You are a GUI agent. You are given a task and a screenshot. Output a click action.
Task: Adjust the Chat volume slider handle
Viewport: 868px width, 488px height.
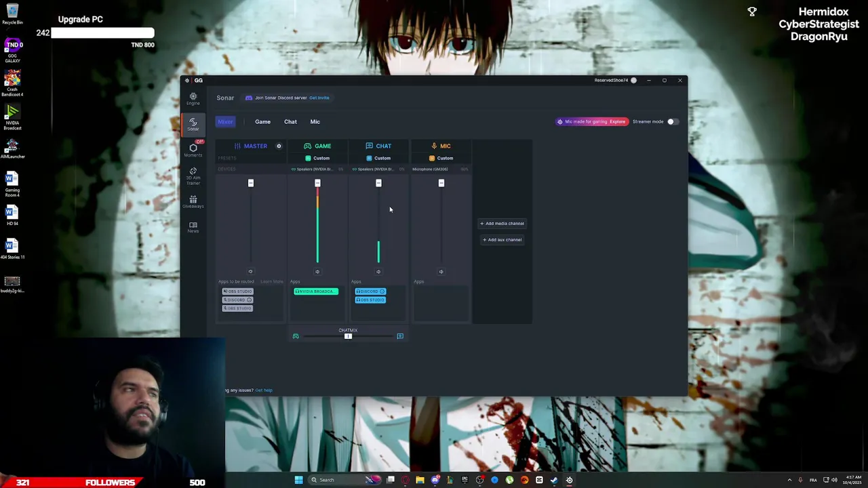378,183
